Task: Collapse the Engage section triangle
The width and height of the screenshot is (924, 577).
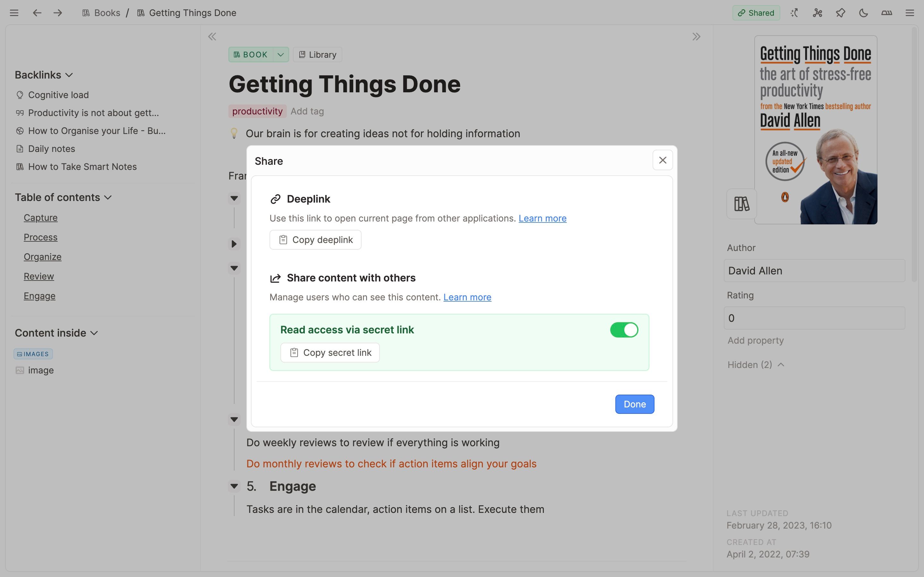Action: click(234, 486)
